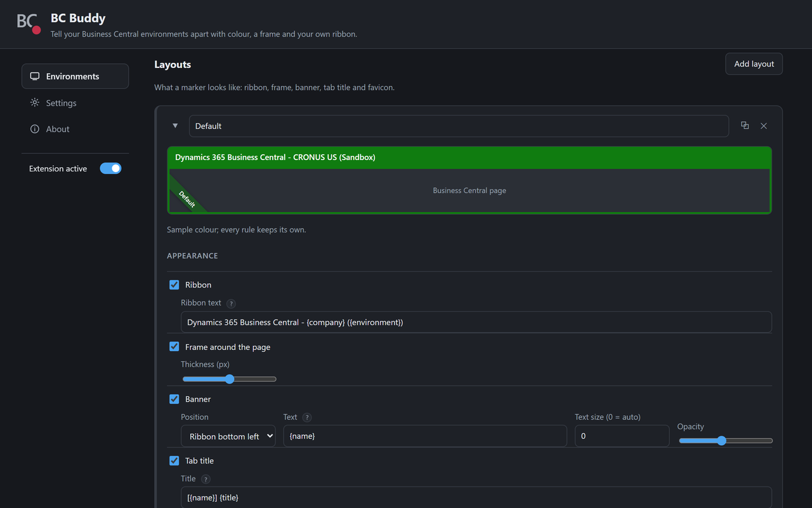Uncheck the Banner checkbox
This screenshot has height=508, width=812.
click(174, 399)
